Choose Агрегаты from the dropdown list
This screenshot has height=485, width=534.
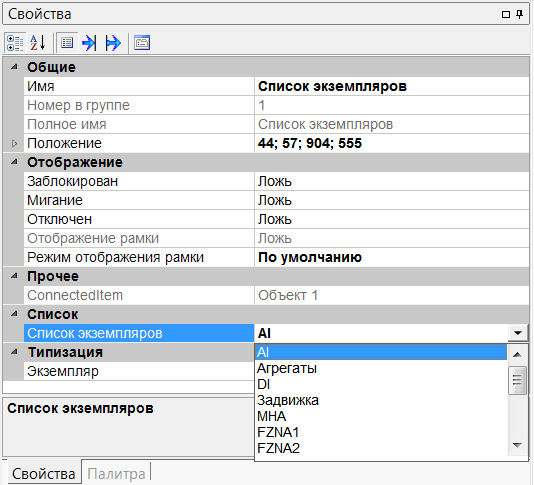coord(381,368)
